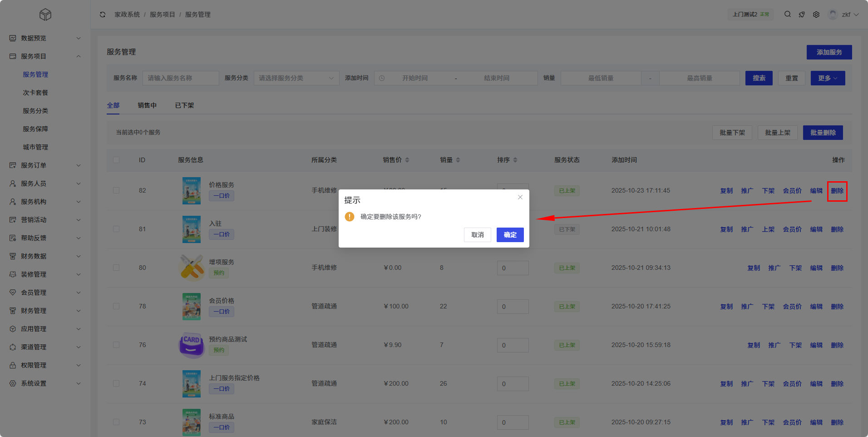The image size is (868, 437).
Task: Sort by 销量 column arrows
Action: coord(458,160)
